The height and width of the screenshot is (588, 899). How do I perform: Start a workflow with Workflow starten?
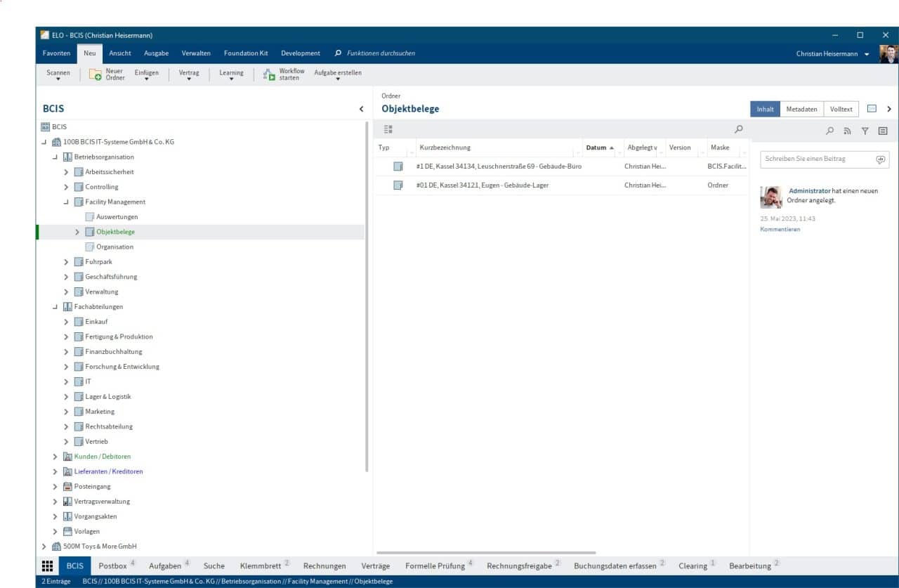(x=283, y=74)
